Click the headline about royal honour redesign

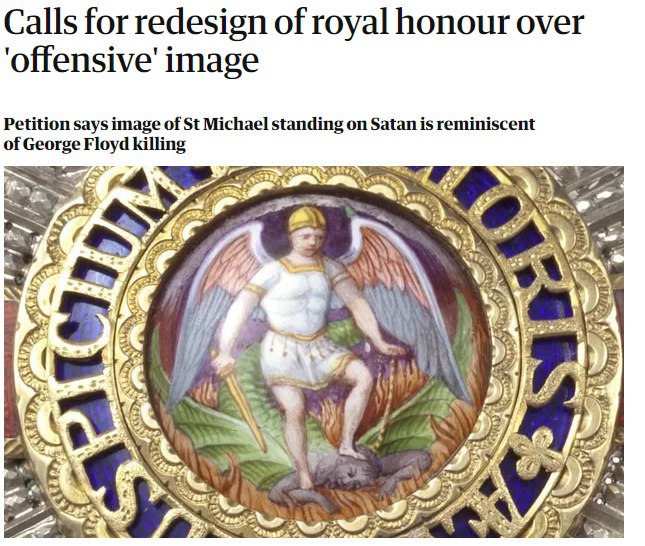click(x=294, y=41)
